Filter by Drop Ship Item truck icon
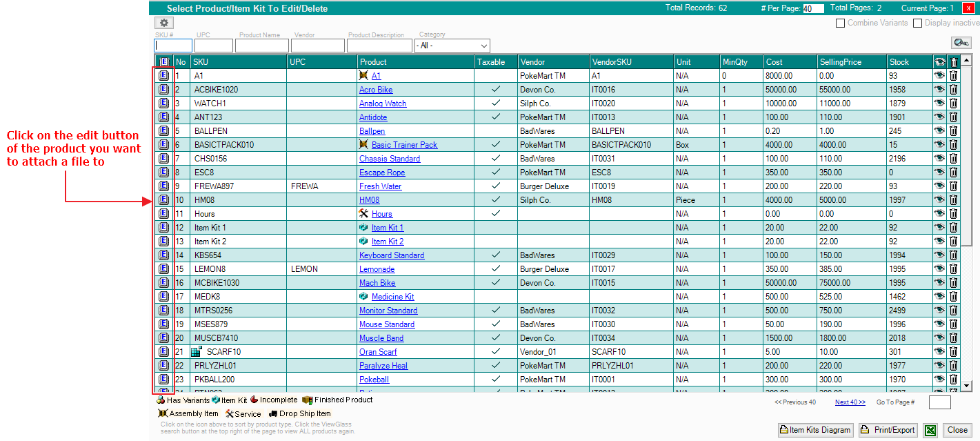Image resolution: width=980 pixels, height=441 pixels. pos(273,414)
